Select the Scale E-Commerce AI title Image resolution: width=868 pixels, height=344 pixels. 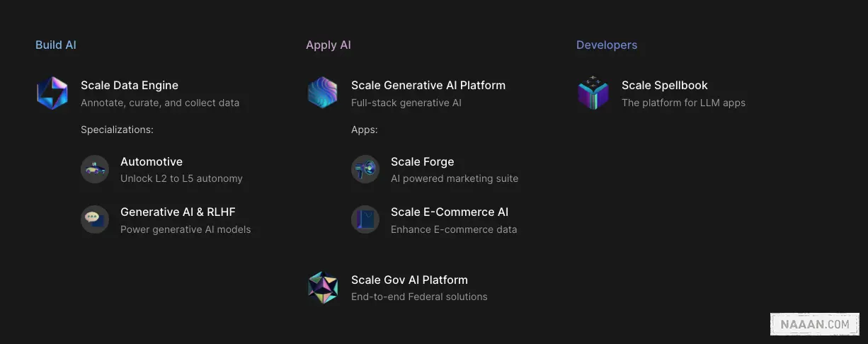point(450,212)
